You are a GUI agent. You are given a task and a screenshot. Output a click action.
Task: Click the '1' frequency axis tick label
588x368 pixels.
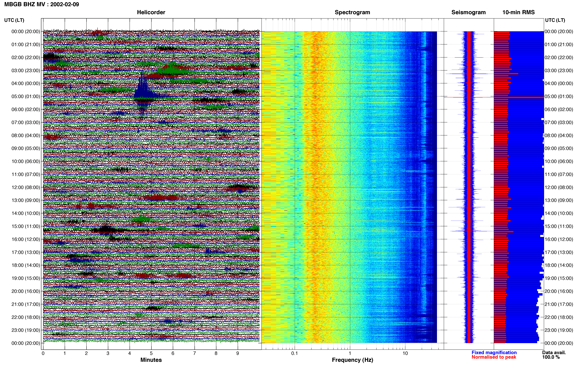(x=350, y=353)
